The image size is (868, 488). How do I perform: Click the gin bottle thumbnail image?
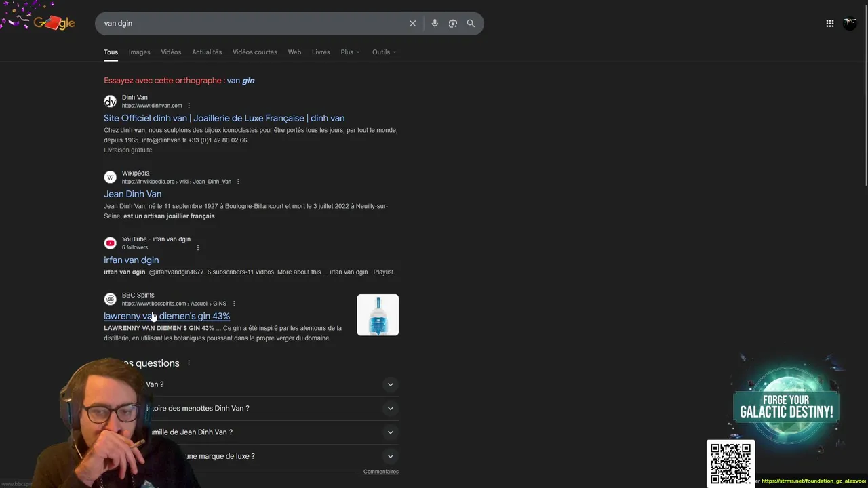(378, 315)
